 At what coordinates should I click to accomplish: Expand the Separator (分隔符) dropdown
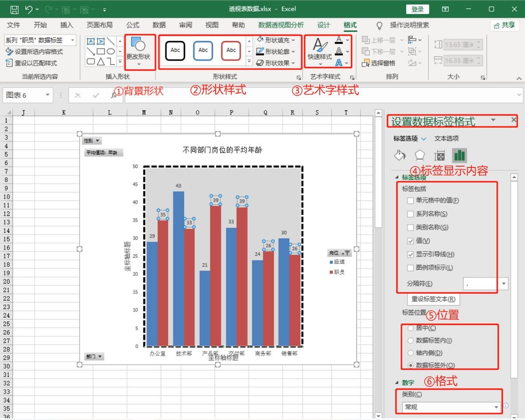[504, 284]
